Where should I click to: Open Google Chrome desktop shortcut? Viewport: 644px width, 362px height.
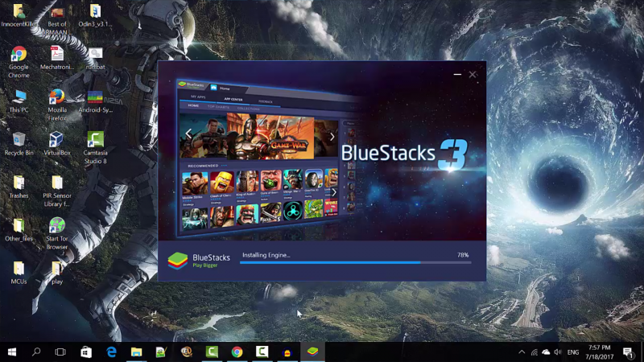coord(19,62)
